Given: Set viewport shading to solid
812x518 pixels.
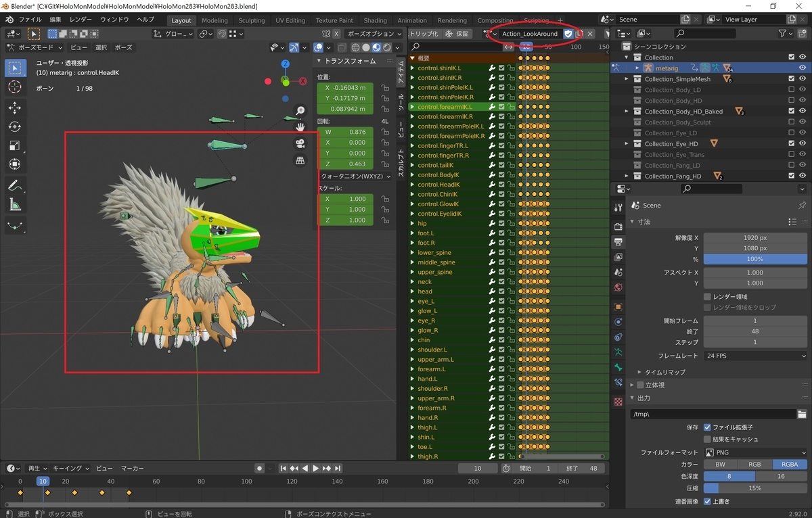Looking at the screenshot, I should coord(365,47).
